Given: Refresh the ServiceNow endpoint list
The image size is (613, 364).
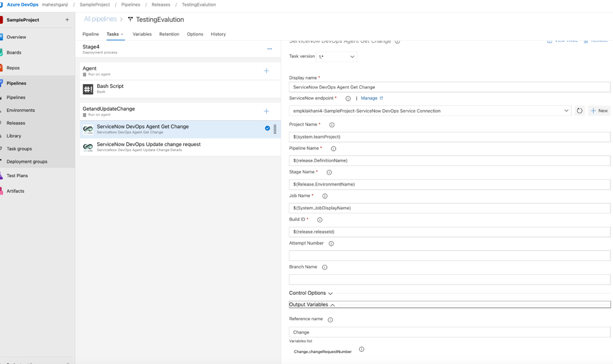Looking at the screenshot, I should pos(579,111).
